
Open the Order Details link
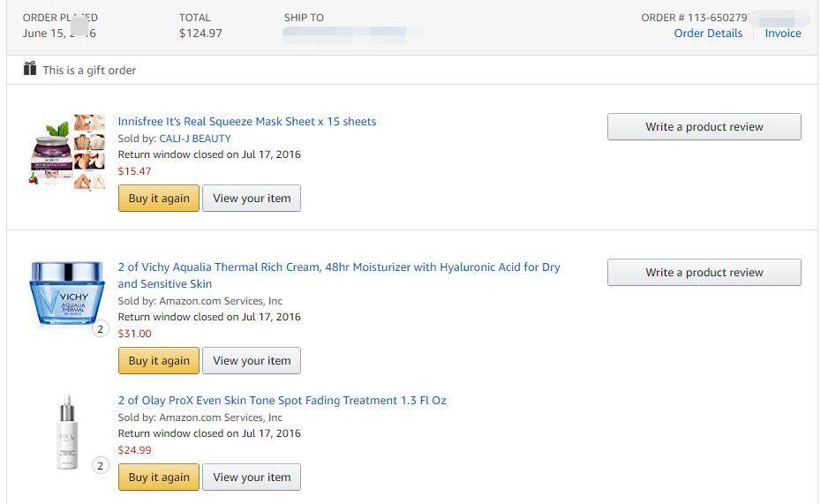708,34
